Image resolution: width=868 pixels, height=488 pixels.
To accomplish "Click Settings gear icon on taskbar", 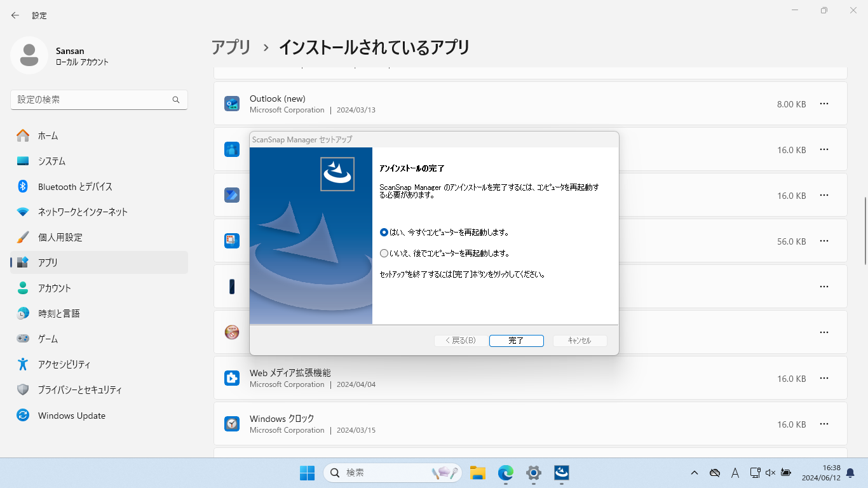I will click(x=534, y=473).
